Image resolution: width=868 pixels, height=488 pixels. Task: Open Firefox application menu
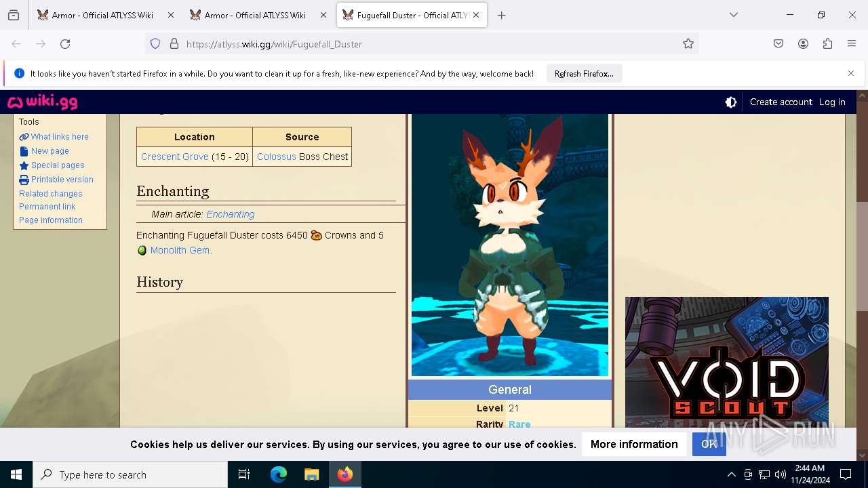(852, 43)
